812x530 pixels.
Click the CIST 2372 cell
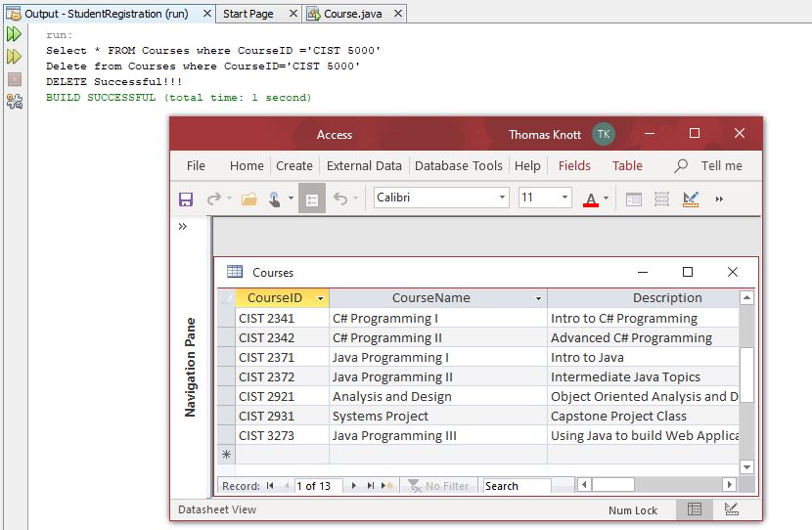(282, 376)
